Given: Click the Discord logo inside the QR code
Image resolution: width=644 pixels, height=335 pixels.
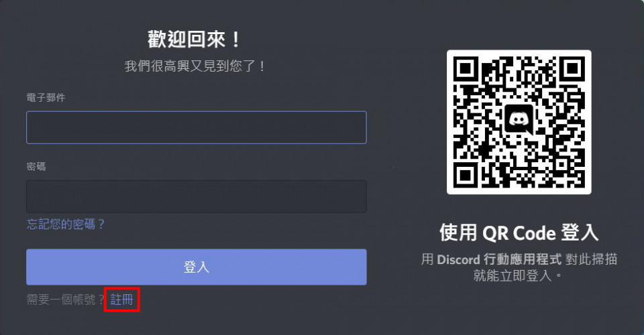Looking at the screenshot, I should point(519,119).
